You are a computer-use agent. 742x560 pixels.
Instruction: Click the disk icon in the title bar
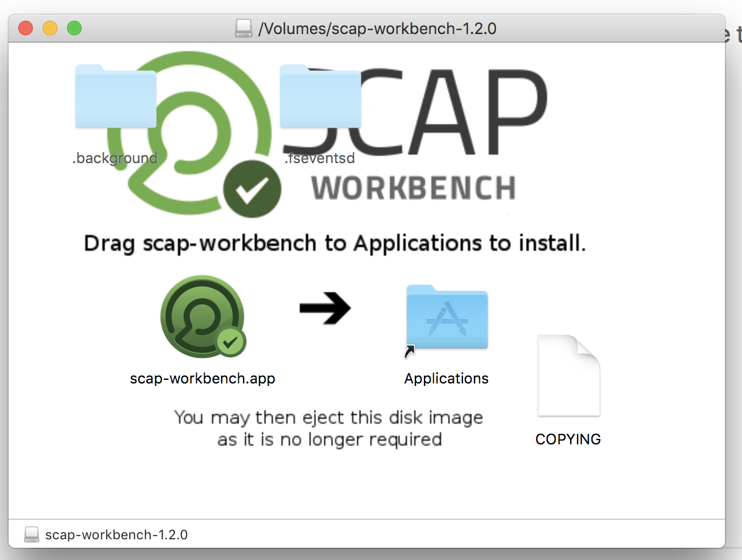click(x=244, y=28)
